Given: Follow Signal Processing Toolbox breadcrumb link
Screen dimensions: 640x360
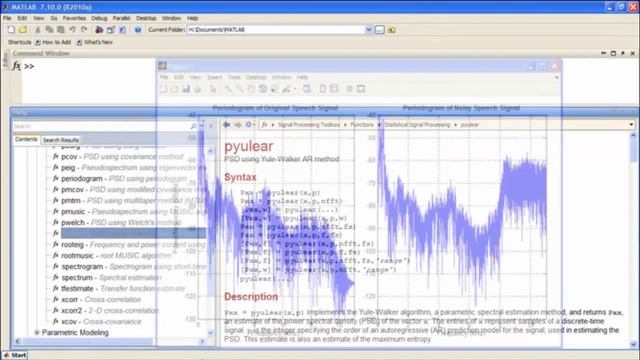Looking at the screenshot, I should pos(309,125).
